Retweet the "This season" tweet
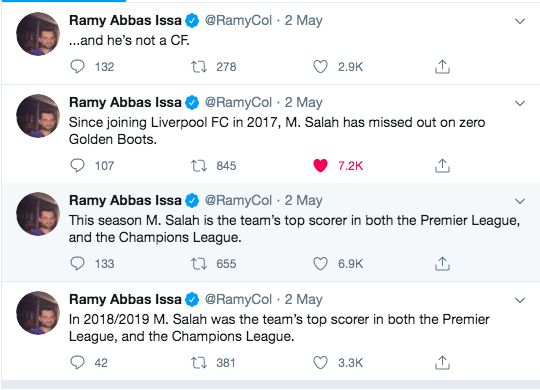540x390 pixels. tap(199, 264)
